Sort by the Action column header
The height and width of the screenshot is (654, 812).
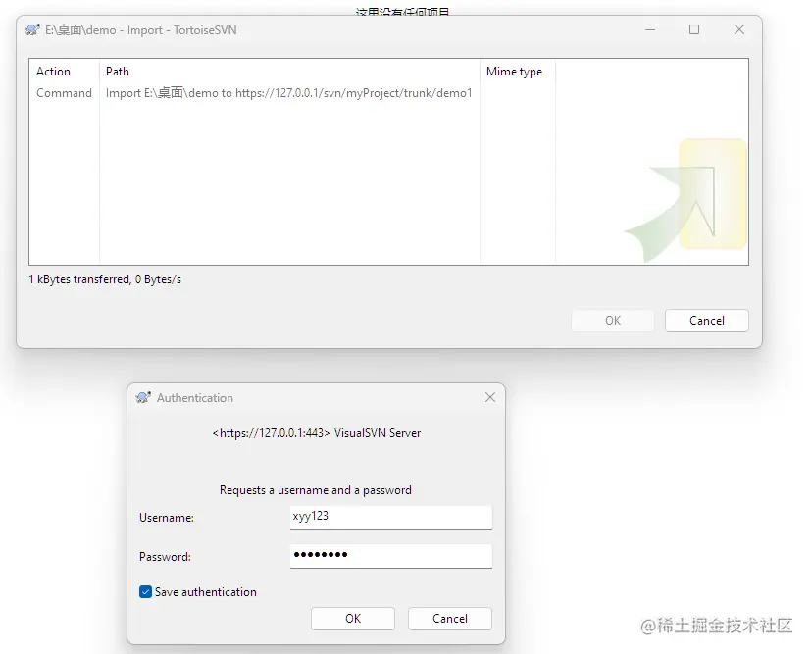53,72
